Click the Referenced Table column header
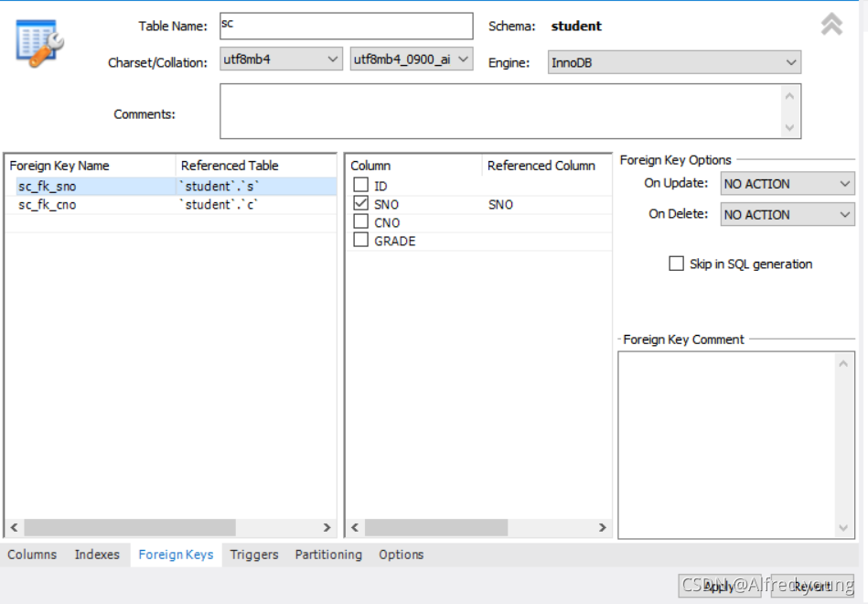 pos(256,165)
